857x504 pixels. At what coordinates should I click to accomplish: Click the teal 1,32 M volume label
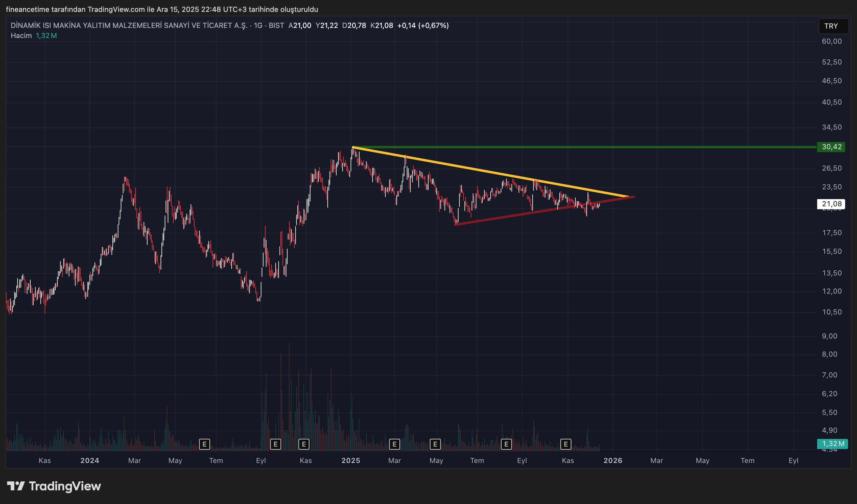832,443
